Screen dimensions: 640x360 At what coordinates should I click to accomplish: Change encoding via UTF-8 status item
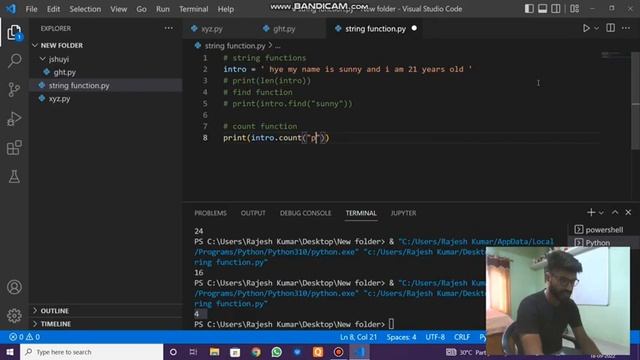point(435,337)
